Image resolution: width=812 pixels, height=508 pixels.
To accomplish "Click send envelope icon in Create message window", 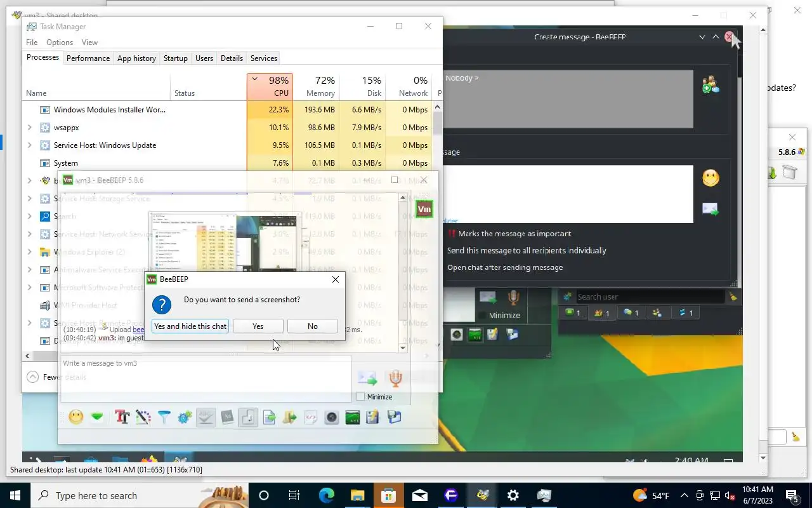I will point(710,209).
